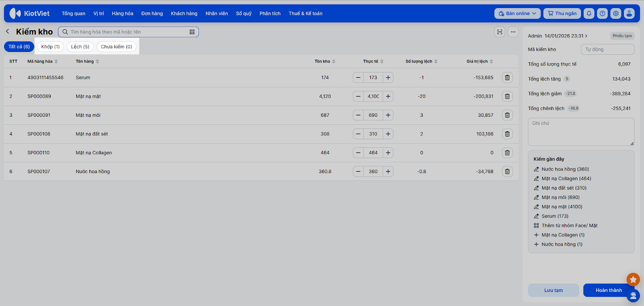Open the support chat floating button
The height and width of the screenshot is (306, 644).
(633, 296)
